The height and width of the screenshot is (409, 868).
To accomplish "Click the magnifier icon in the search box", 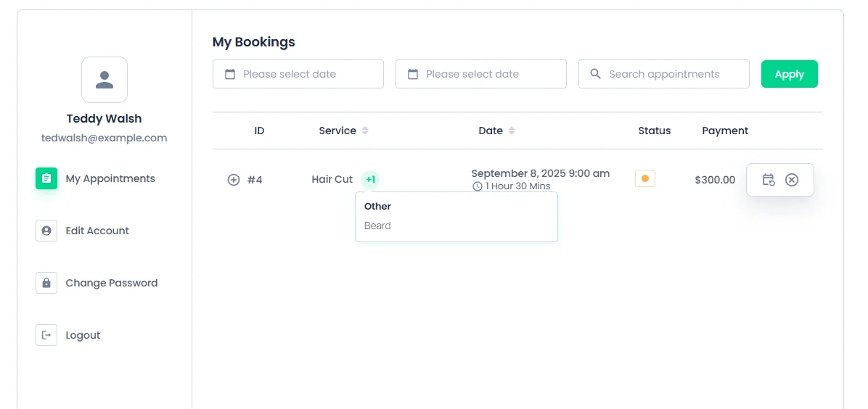I will [596, 74].
